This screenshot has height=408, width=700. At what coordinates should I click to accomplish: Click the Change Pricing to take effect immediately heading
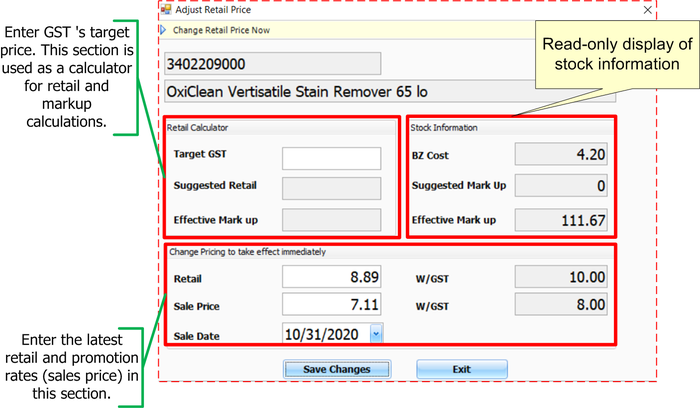[x=247, y=252]
